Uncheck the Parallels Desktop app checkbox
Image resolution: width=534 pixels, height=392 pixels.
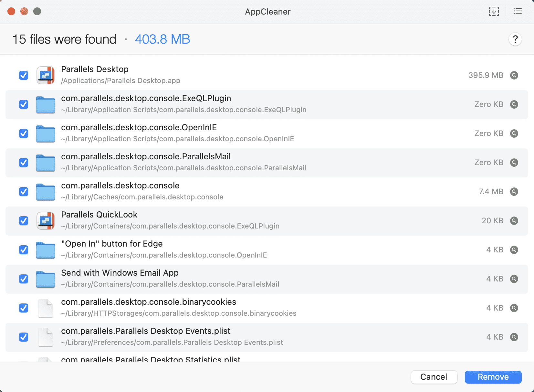(24, 75)
